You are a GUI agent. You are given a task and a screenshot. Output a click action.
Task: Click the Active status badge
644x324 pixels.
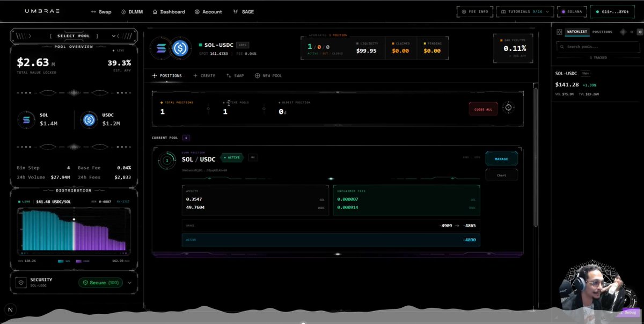click(x=231, y=157)
